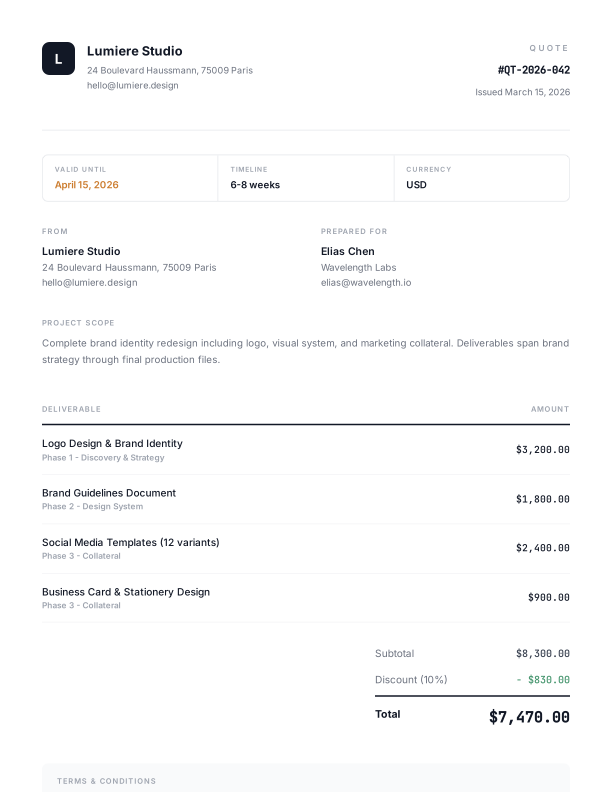Viewport: 612px width, 792px height.
Task: Select the Logo Design & Brand Identity row
Action: pos(112,443)
